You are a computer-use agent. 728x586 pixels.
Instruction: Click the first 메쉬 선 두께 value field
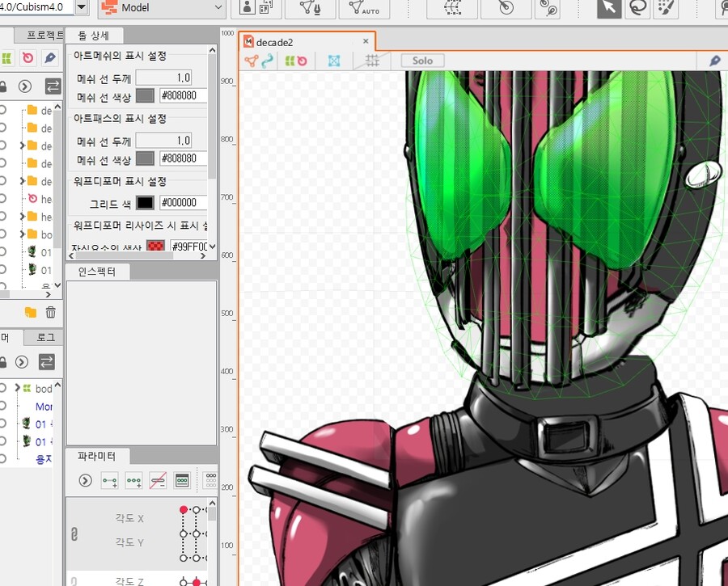point(164,78)
